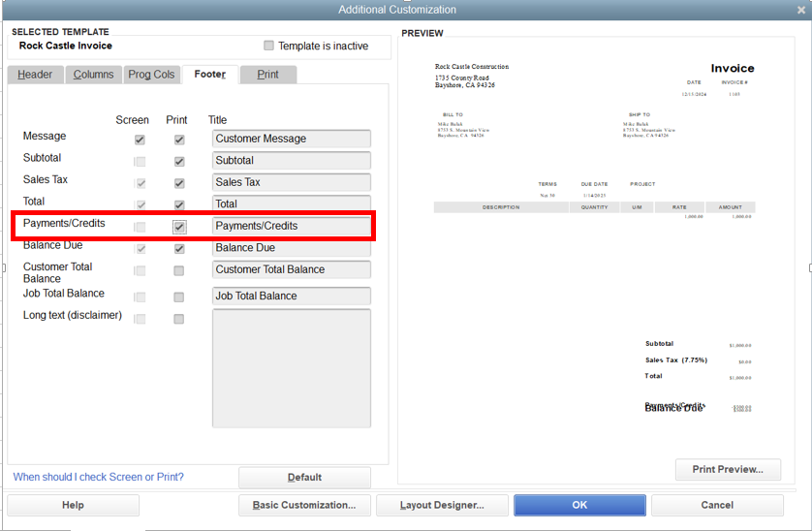Edit the Balance Due title field
Image resolution: width=812 pixels, height=531 pixels.
[x=291, y=248]
